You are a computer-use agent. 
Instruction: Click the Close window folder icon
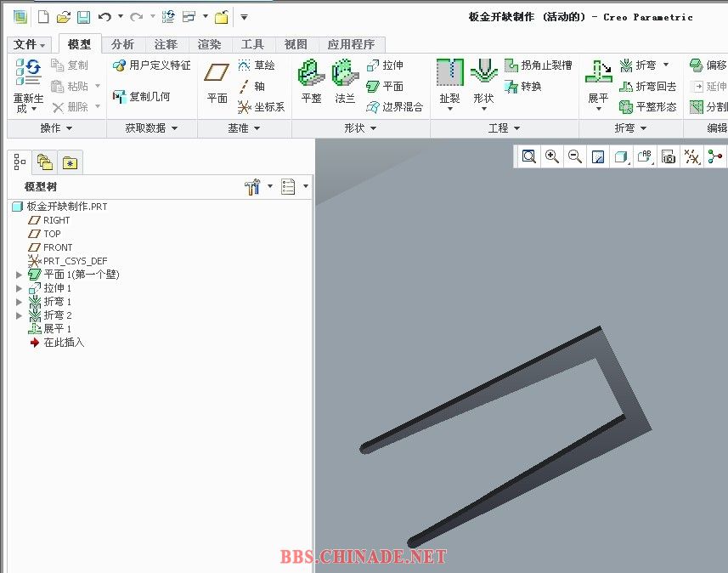click(222, 17)
